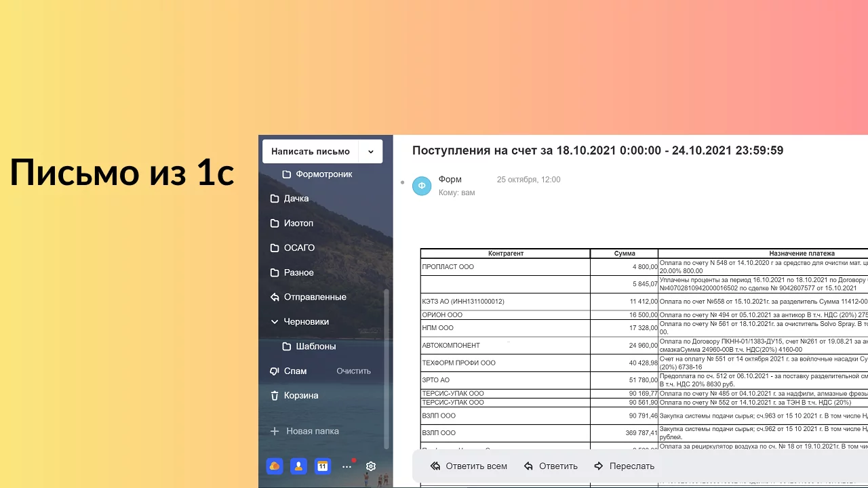Click the amount 17 328,00
Screen dimensions: 868x488
[x=644, y=328]
